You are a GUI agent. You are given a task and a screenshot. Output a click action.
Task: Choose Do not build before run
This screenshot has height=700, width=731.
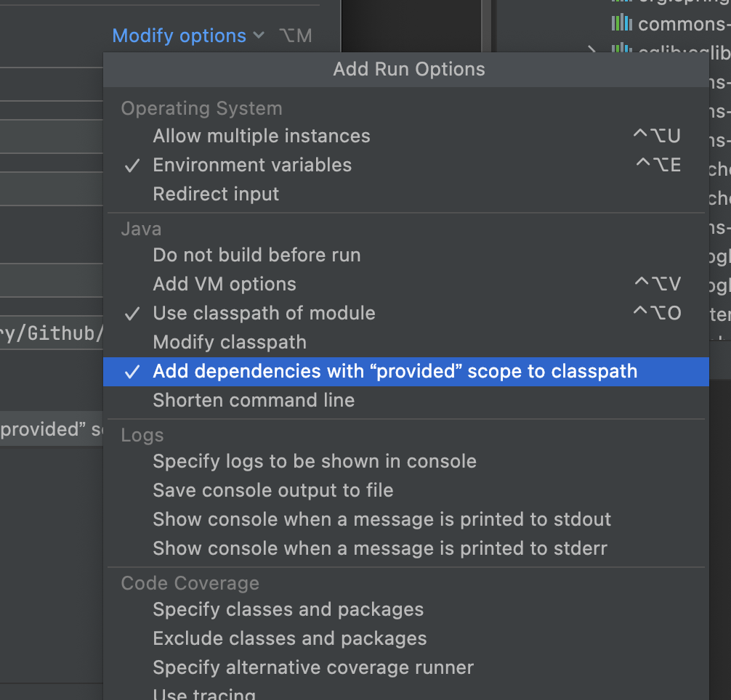pos(257,255)
